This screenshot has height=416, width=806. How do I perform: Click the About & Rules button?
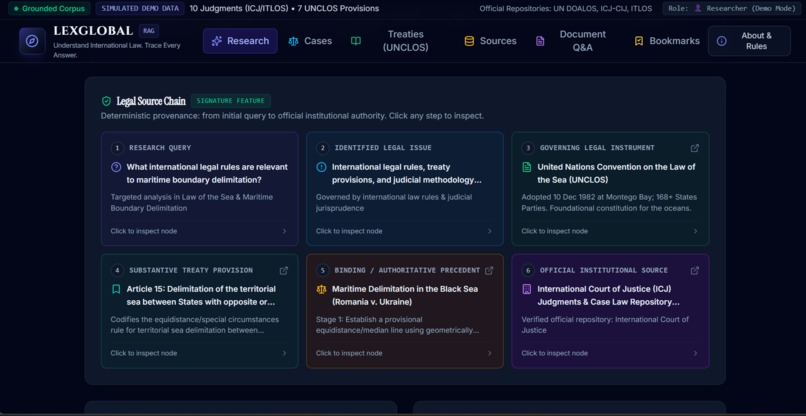pos(749,41)
